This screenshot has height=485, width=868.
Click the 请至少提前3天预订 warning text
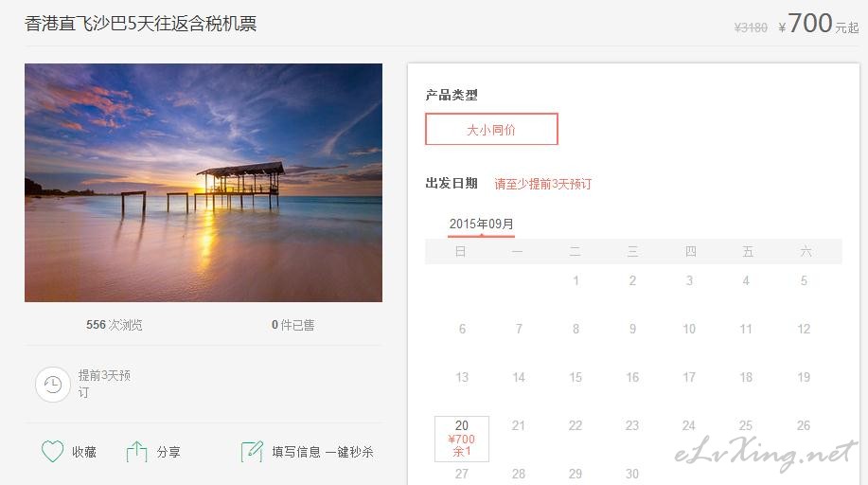[x=543, y=184]
